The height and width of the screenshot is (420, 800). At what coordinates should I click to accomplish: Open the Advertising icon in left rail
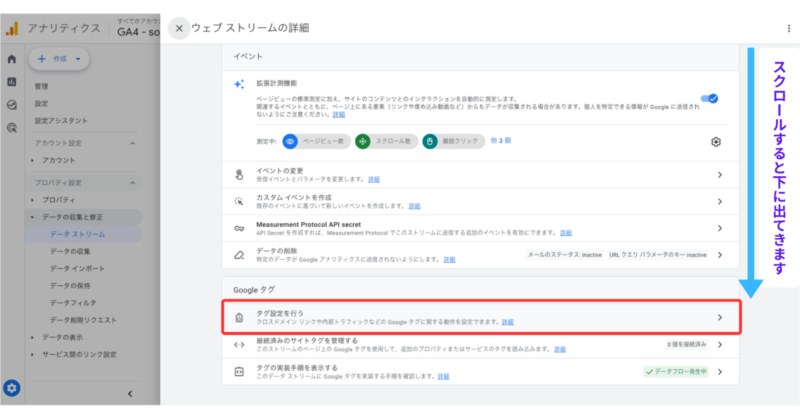(12, 128)
